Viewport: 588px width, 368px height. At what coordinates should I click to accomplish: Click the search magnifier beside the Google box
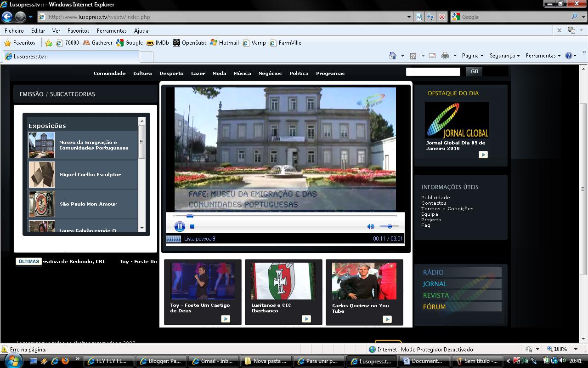[574, 17]
